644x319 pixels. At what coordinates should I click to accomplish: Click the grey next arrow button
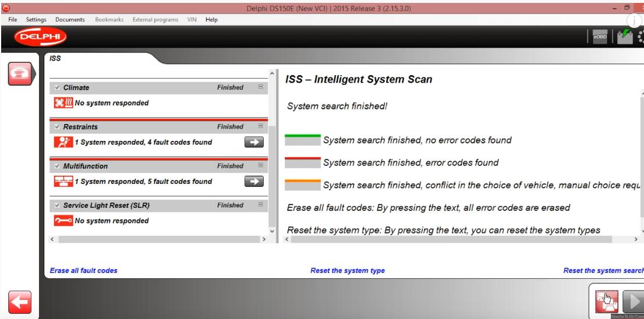pos(633,302)
